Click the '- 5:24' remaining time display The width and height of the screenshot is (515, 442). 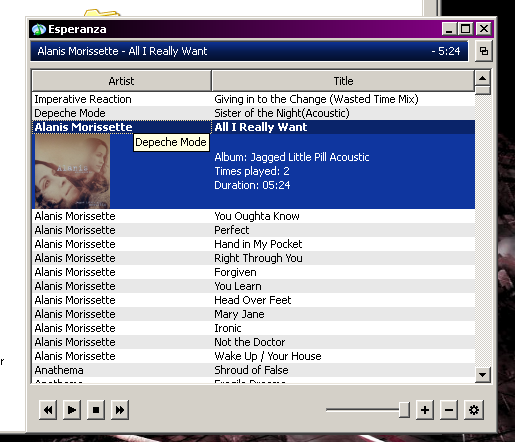[446, 51]
